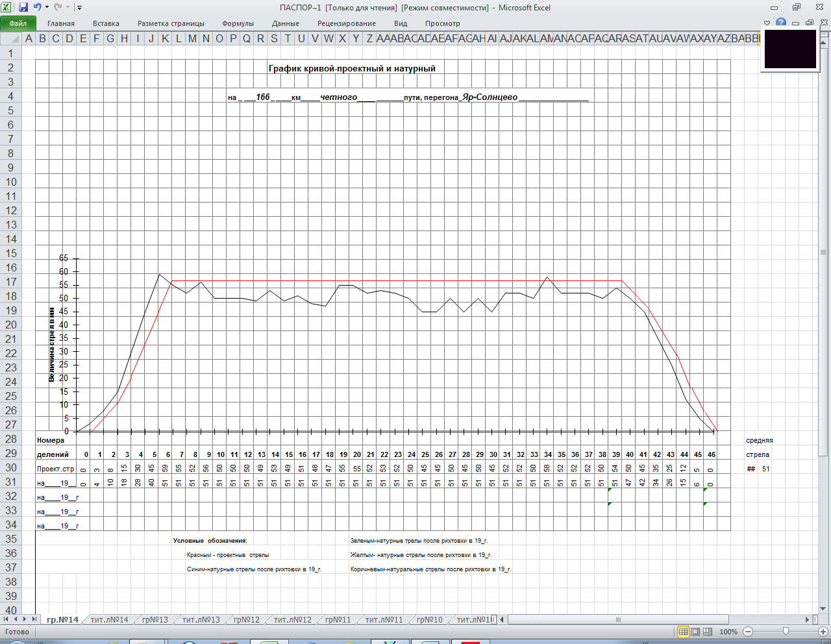Select the гр№12 sheet tab
831x644 pixels.
tap(246, 619)
